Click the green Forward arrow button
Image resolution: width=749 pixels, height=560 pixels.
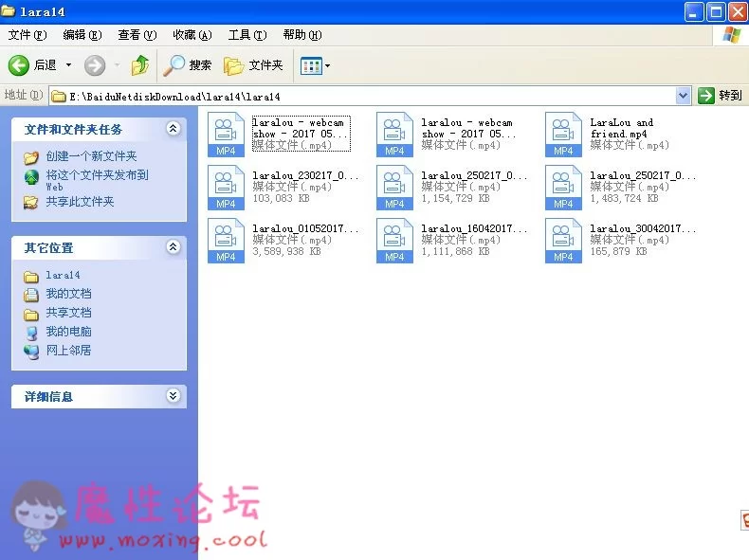94,65
